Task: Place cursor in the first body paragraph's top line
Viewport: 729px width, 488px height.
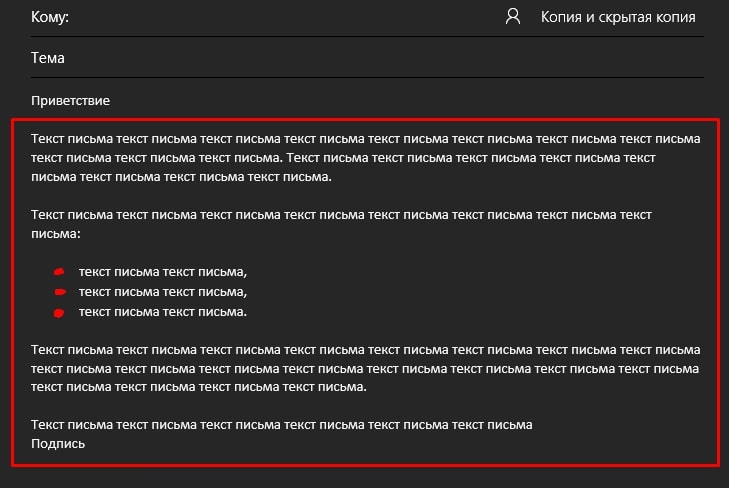Action: pyautogui.click(x=365, y=139)
